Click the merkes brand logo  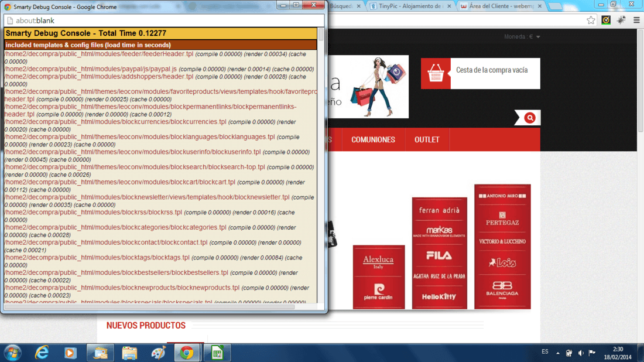(439, 231)
